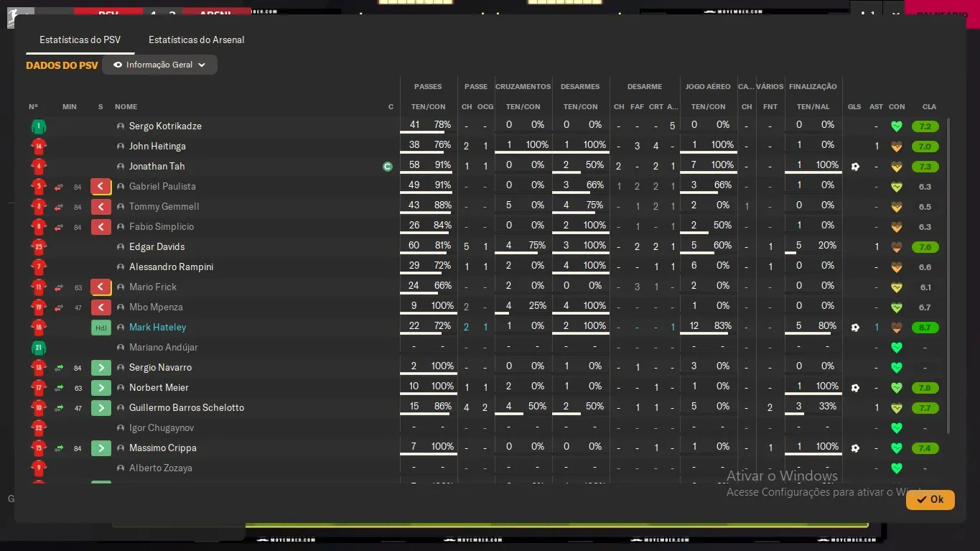Click Edgar Davids' 7.6 rating badge
The image size is (980, 551).
(925, 247)
